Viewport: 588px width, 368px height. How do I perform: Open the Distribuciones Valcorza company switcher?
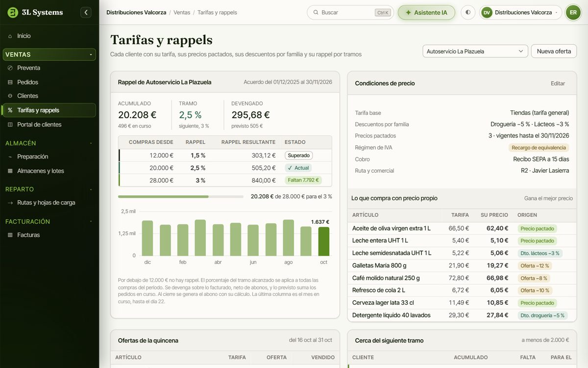(521, 12)
